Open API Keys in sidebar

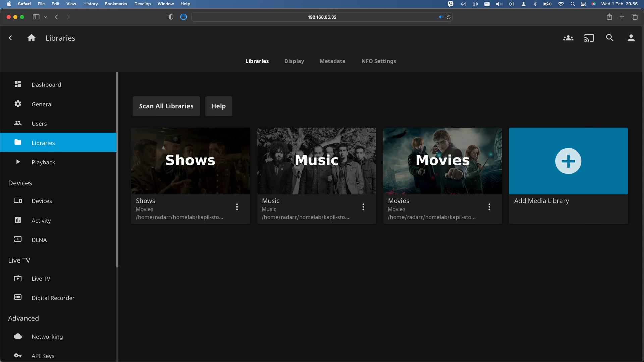click(x=58, y=356)
